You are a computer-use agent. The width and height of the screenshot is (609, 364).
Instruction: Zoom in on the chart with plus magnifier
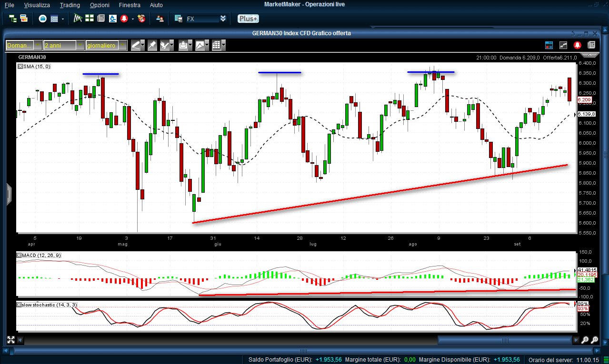coord(595,340)
